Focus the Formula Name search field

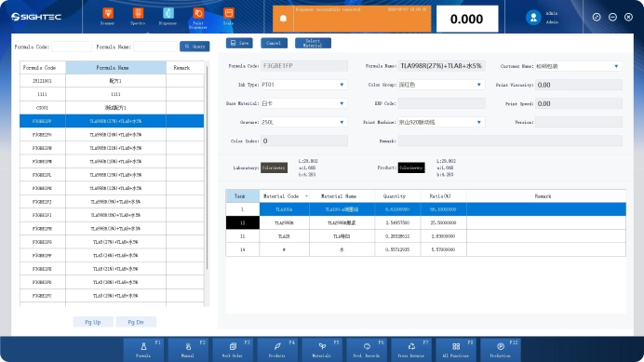click(155, 47)
